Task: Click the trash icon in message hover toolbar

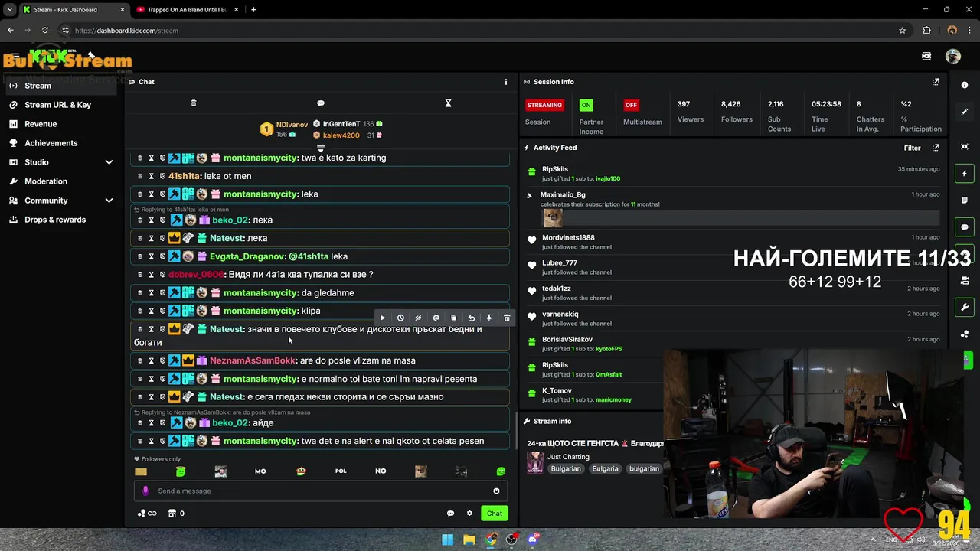Action: (507, 318)
